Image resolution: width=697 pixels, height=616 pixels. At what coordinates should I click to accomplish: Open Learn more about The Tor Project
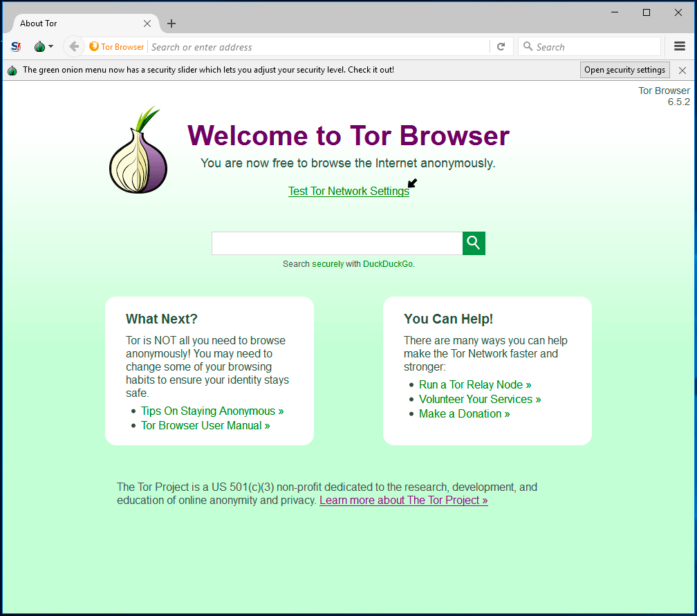[x=404, y=501]
